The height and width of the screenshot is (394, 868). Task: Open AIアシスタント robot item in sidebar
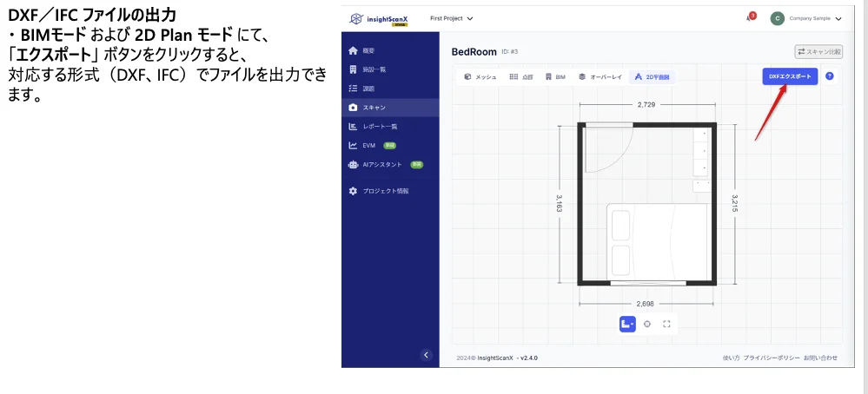[390, 165]
